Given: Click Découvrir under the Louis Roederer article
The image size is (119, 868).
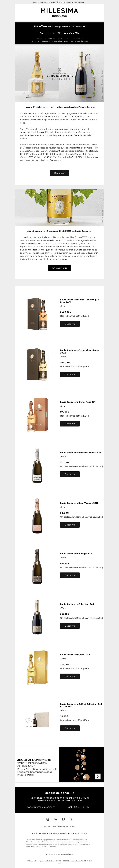Looking at the screenshot, I should click(59, 173).
